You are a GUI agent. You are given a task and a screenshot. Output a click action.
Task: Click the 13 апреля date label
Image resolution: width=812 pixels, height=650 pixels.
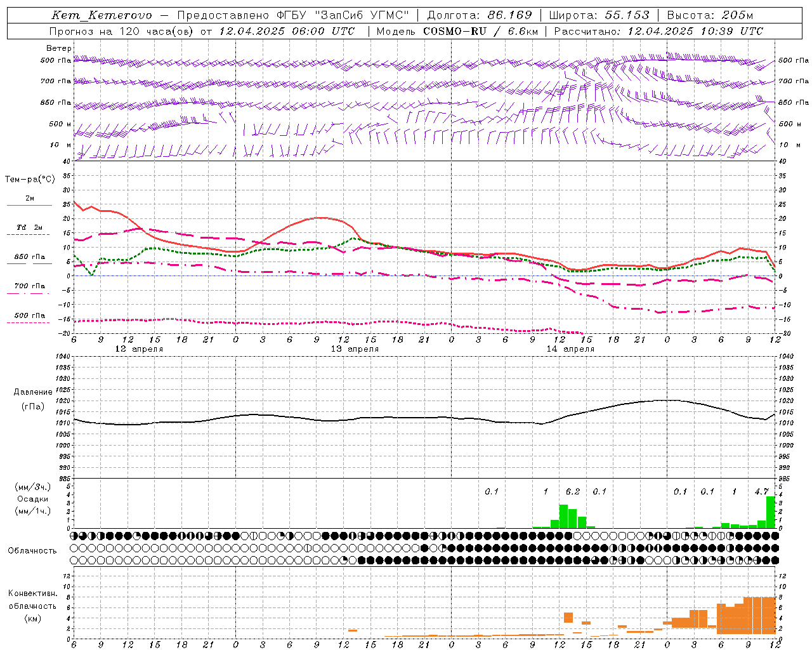point(355,348)
